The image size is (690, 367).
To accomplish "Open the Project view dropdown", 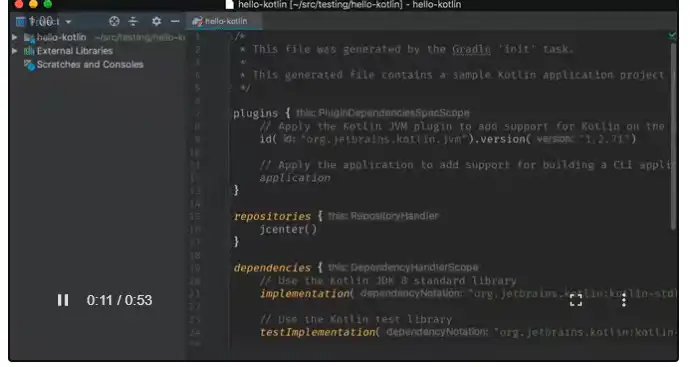I will click(68, 22).
